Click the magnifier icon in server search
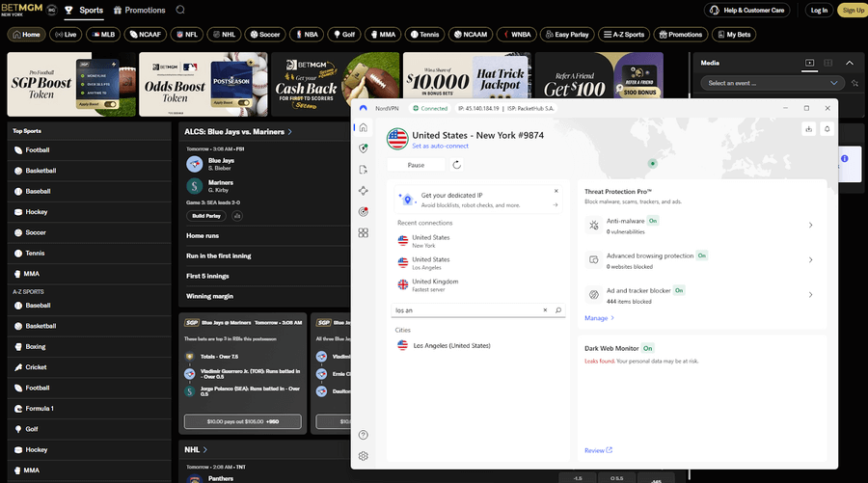This screenshot has height=483, width=868. (558, 310)
